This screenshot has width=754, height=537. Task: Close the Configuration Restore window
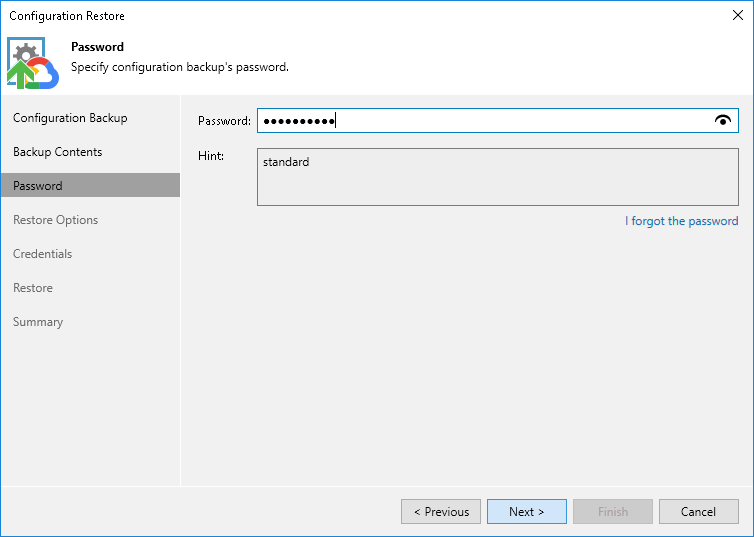[x=738, y=15]
